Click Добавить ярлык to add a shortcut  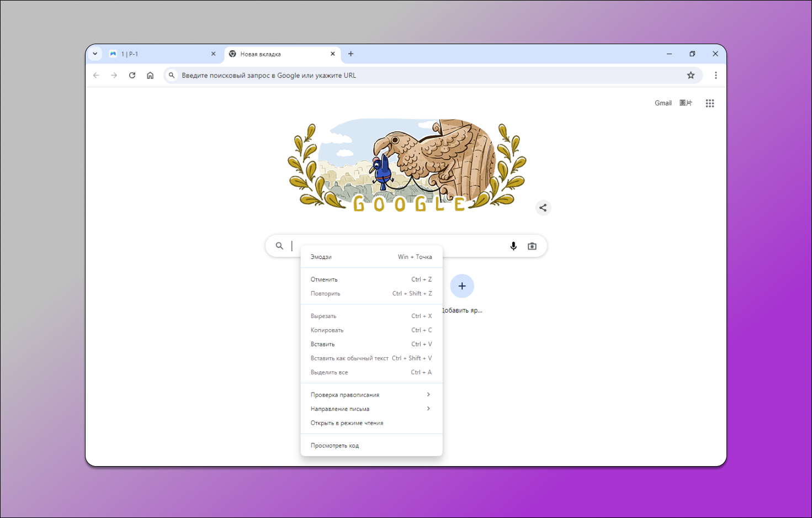pos(462,286)
